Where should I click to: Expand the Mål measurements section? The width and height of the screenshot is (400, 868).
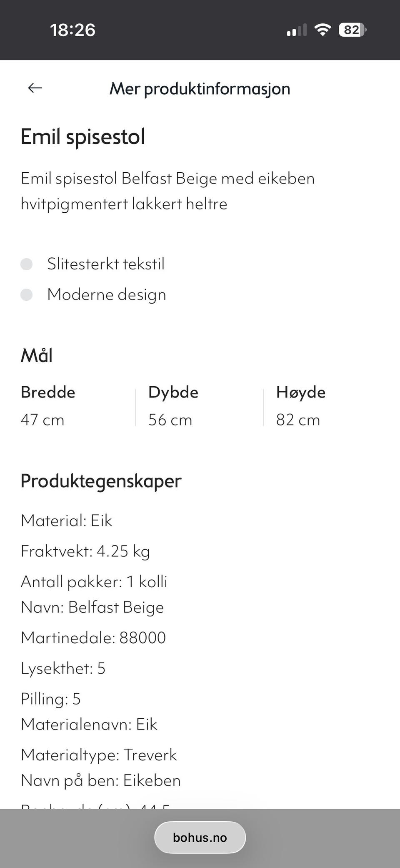click(37, 355)
